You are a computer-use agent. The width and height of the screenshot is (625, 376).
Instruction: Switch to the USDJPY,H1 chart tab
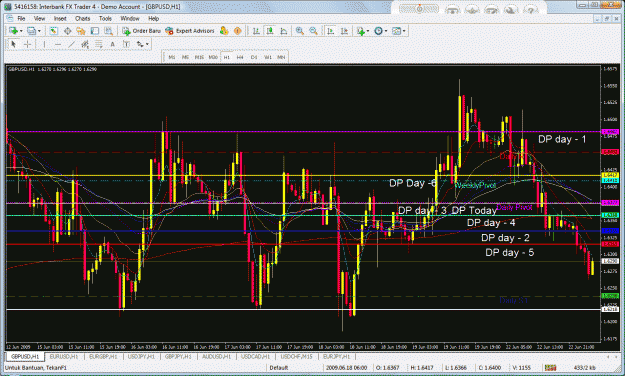[x=141, y=356]
